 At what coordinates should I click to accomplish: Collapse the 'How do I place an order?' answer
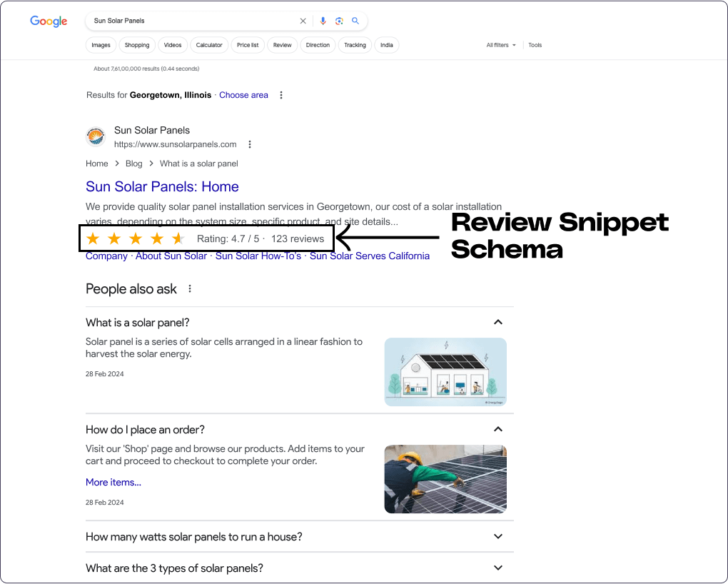pos(497,428)
